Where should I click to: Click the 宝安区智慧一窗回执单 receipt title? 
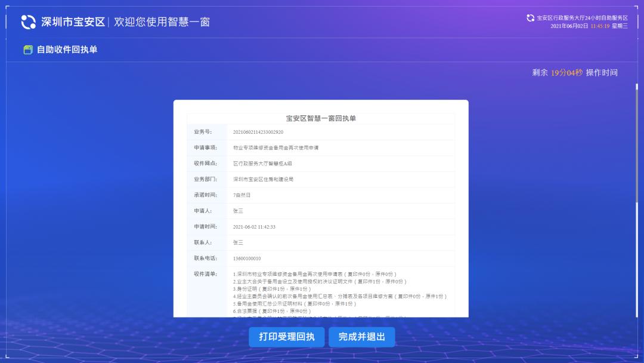321,118
